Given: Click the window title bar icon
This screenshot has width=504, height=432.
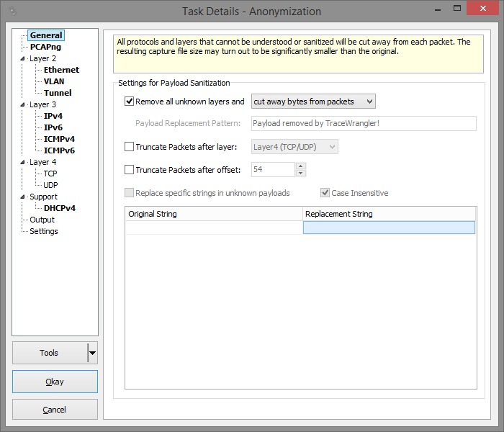Looking at the screenshot, I should 13,12.
